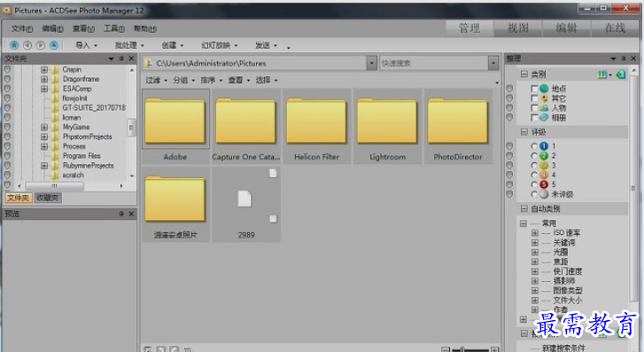Screen dimensions: 644x352
Task: Select the PhotoDirector folder
Action: 458,127
